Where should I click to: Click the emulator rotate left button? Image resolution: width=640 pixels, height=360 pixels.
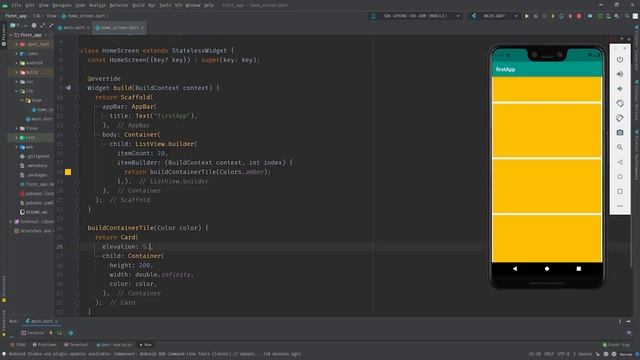pyautogui.click(x=620, y=103)
